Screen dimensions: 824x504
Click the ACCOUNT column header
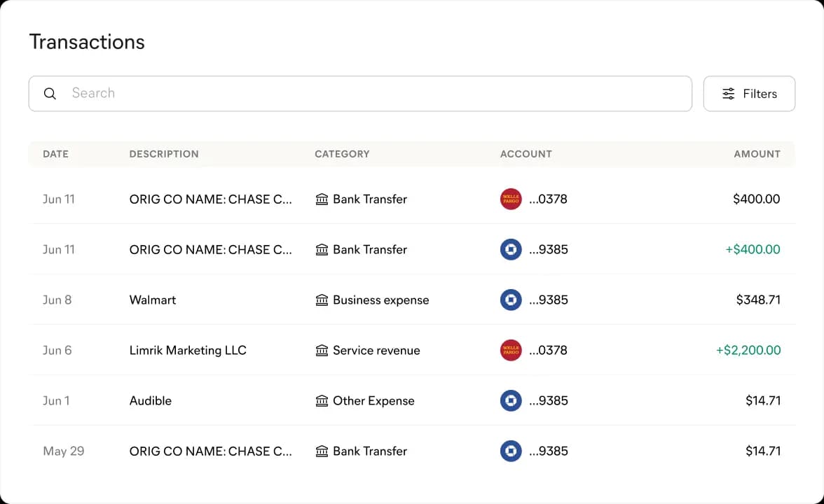(x=526, y=154)
